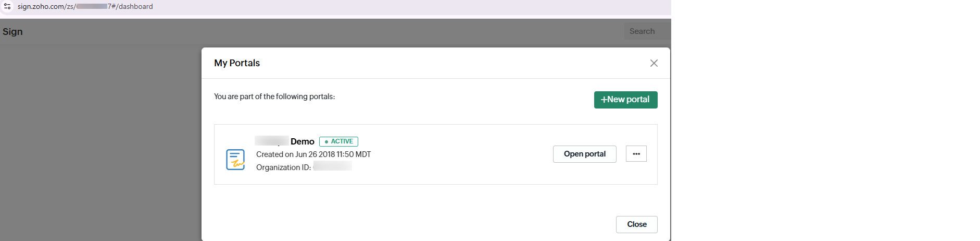Image resolution: width=980 pixels, height=241 pixels.
Task: Click the plus sign on New portal button
Action: point(604,100)
